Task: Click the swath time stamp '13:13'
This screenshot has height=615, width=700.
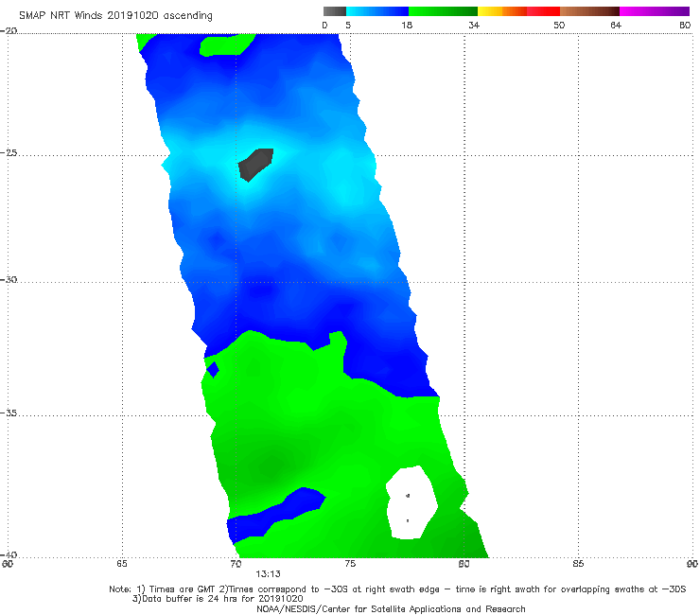Action: coord(268,574)
